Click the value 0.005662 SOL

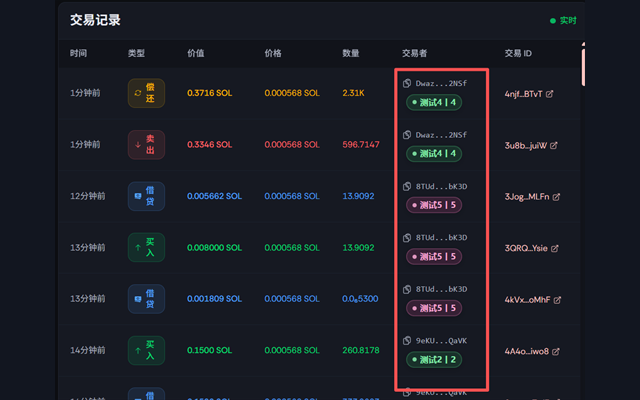(x=214, y=196)
